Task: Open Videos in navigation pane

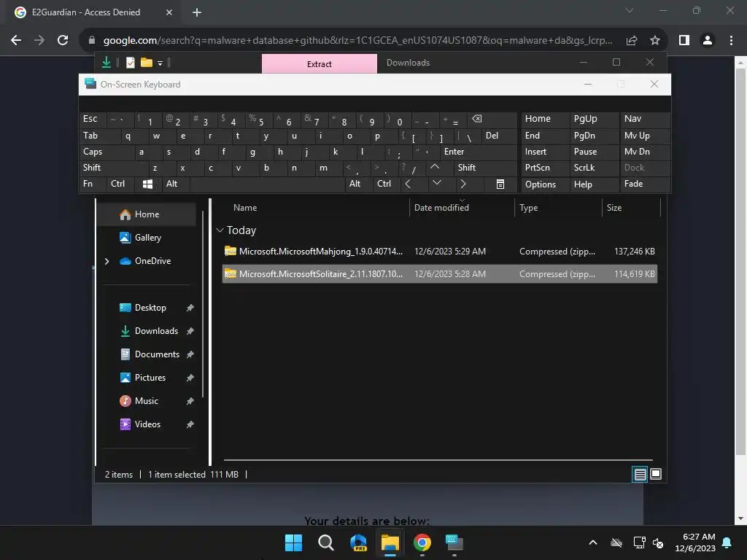Action: pyautogui.click(x=147, y=424)
